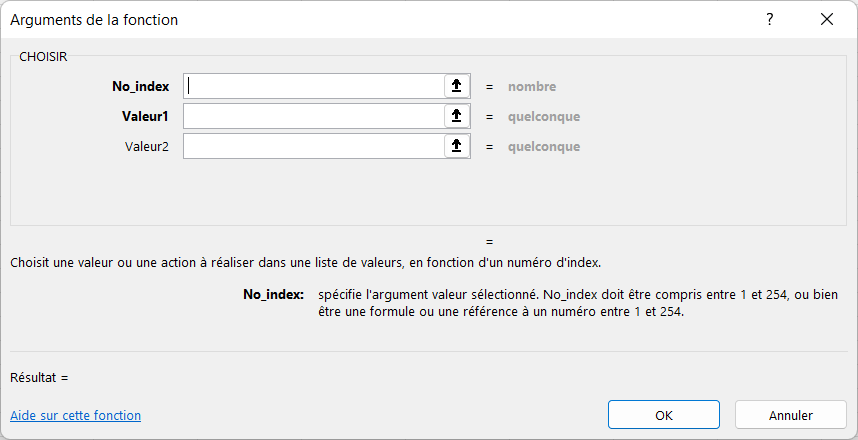Close the Arguments de la fonction dialog

pyautogui.click(x=827, y=19)
